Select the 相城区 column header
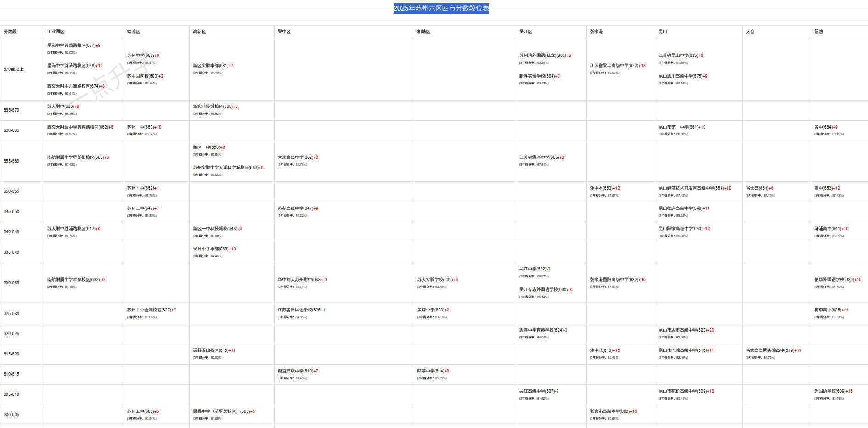The image size is (868, 428). coord(423,32)
